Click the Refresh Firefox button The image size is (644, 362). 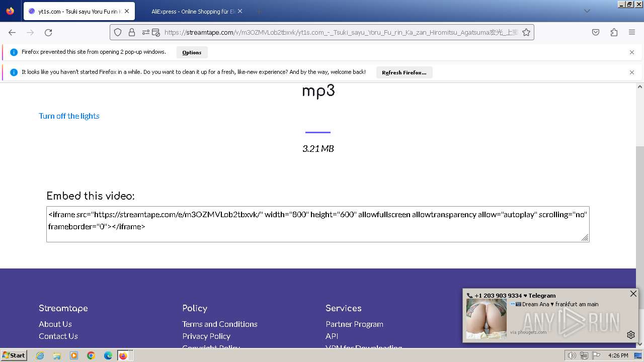tap(404, 72)
